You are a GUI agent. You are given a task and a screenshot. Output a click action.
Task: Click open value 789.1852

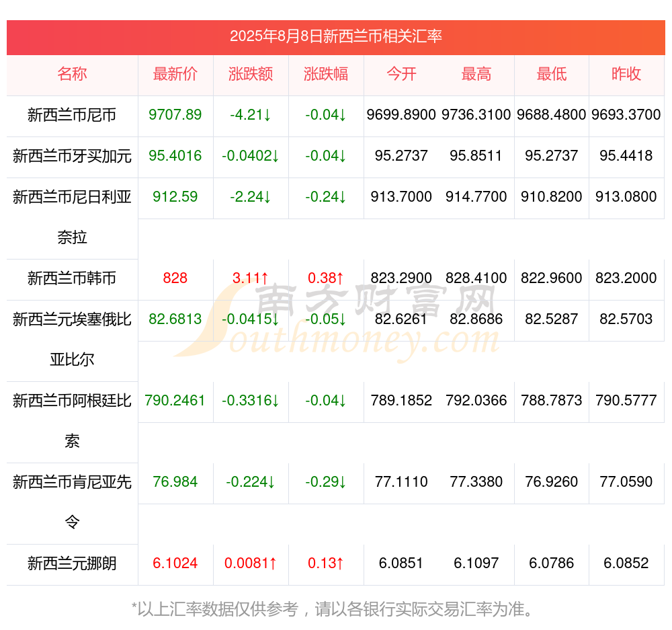(x=401, y=400)
